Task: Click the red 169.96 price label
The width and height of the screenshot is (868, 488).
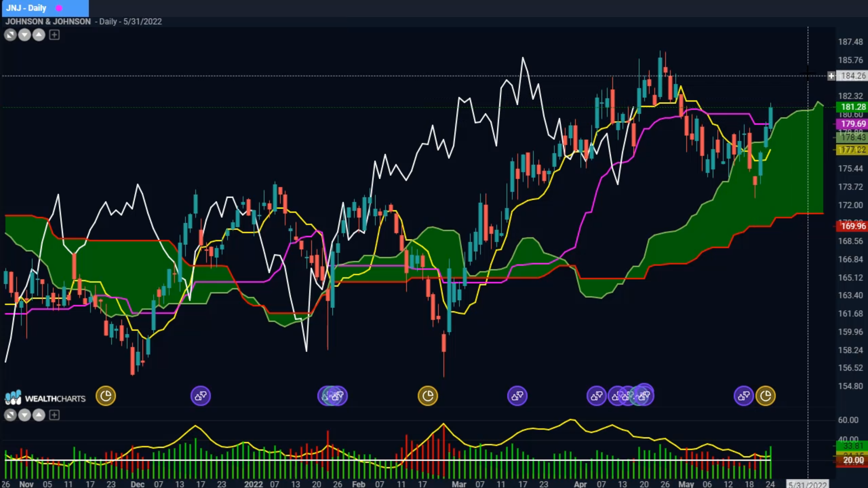Action: (852, 226)
